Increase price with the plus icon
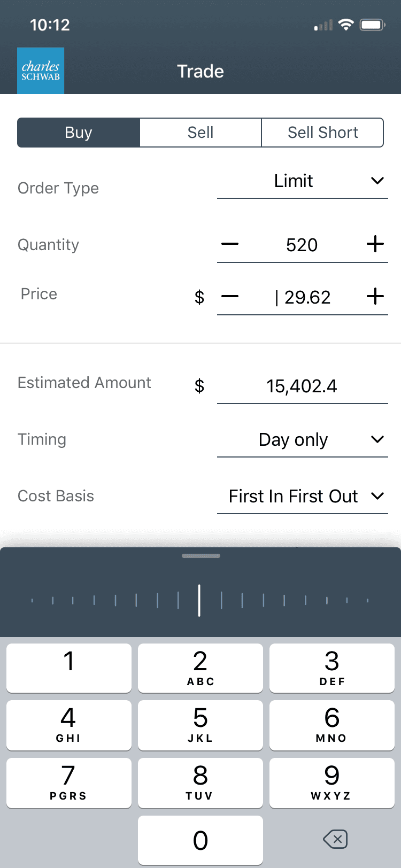 click(x=375, y=297)
